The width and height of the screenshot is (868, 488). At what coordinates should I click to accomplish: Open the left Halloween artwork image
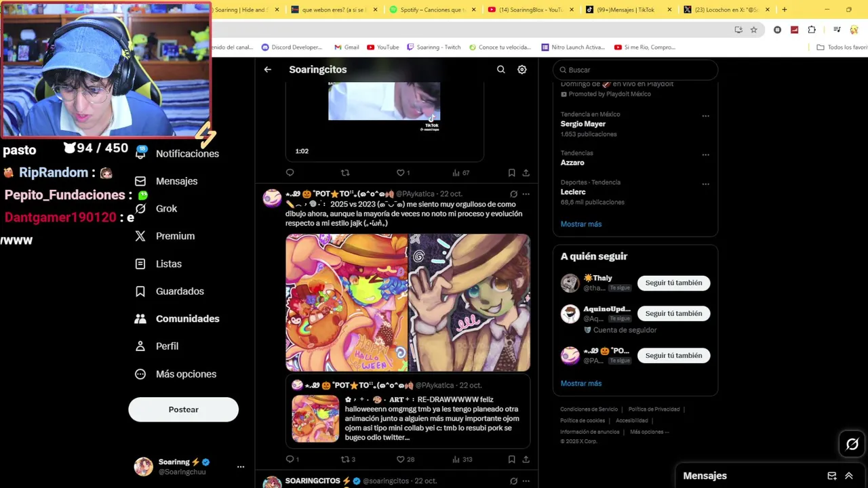[347, 302]
